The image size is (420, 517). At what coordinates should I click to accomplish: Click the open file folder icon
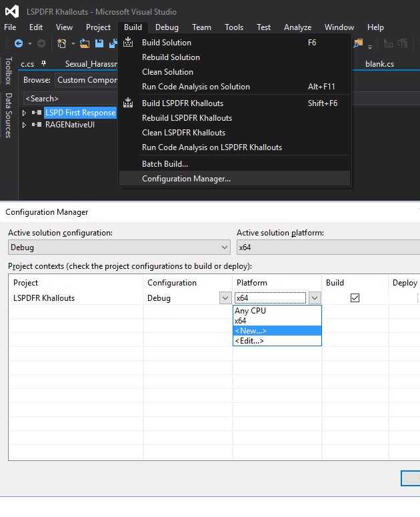[x=85, y=43]
